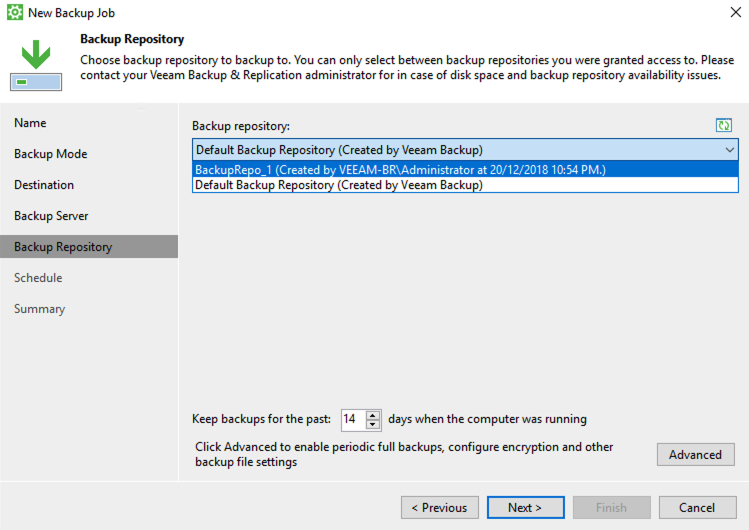The height and width of the screenshot is (530, 749).
Task: Open the Name step in sidebar
Action: click(x=30, y=123)
